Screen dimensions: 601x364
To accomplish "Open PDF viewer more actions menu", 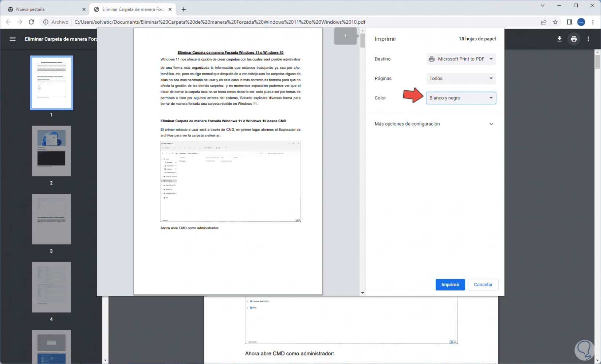I will (589, 39).
